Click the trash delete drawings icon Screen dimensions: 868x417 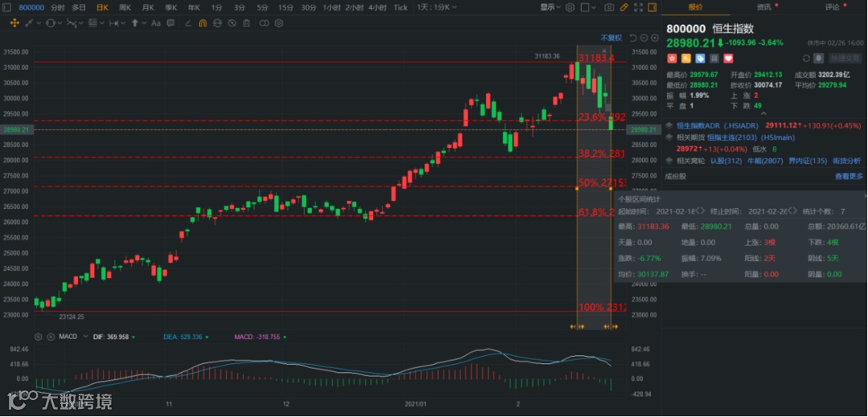[247, 23]
